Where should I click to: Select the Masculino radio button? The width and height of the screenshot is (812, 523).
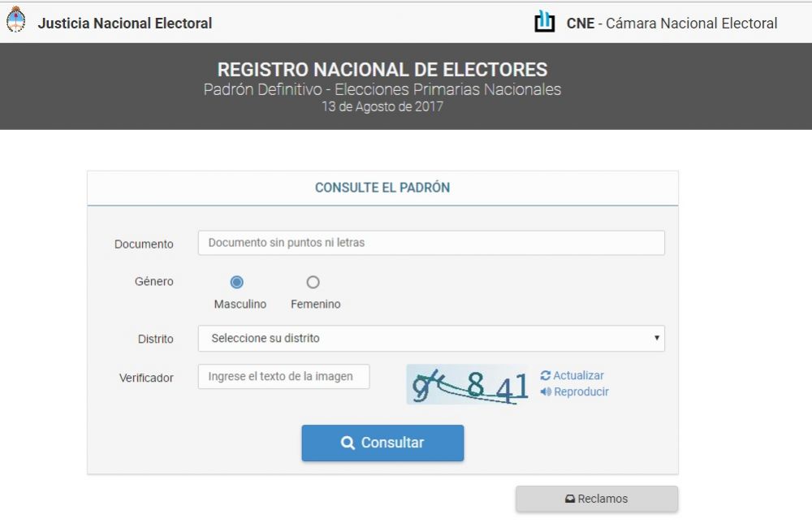pyautogui.click(x=236, y=283)
